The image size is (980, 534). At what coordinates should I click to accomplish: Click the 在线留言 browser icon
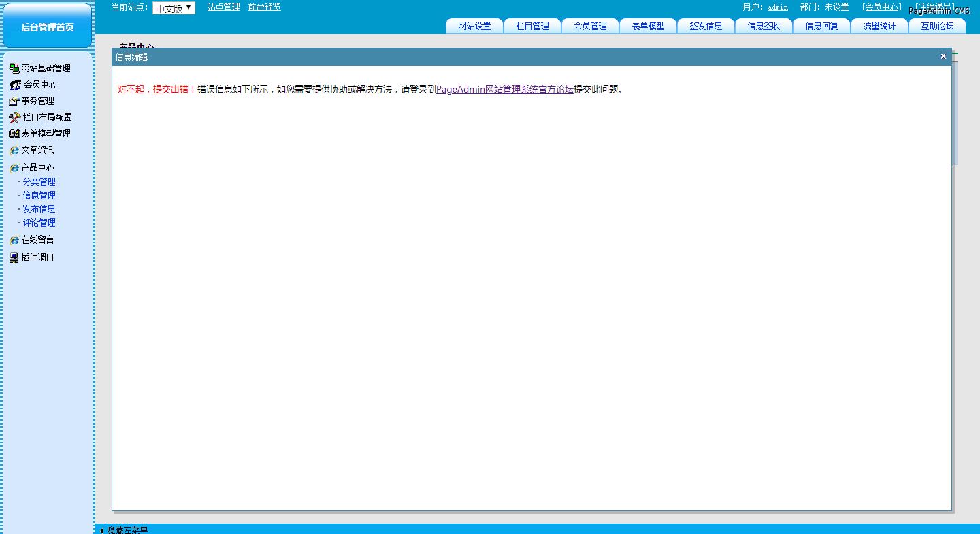tap(14, 240)
